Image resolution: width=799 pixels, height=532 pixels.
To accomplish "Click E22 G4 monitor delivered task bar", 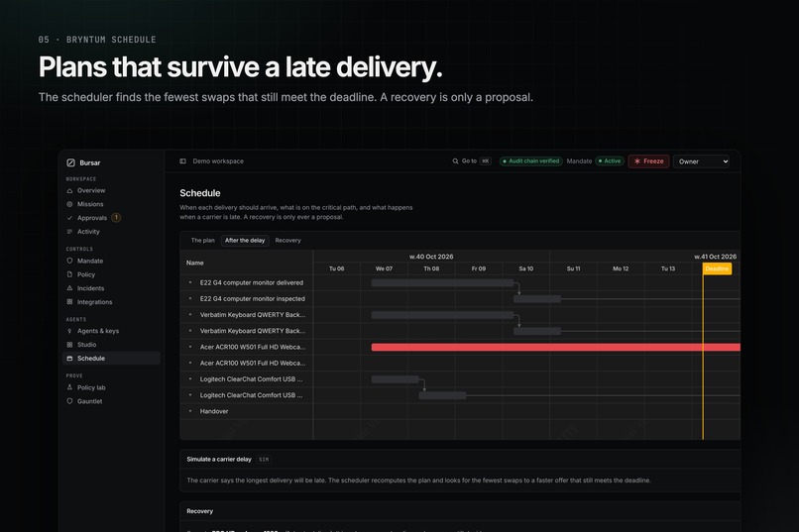I will tap(442, 283).
